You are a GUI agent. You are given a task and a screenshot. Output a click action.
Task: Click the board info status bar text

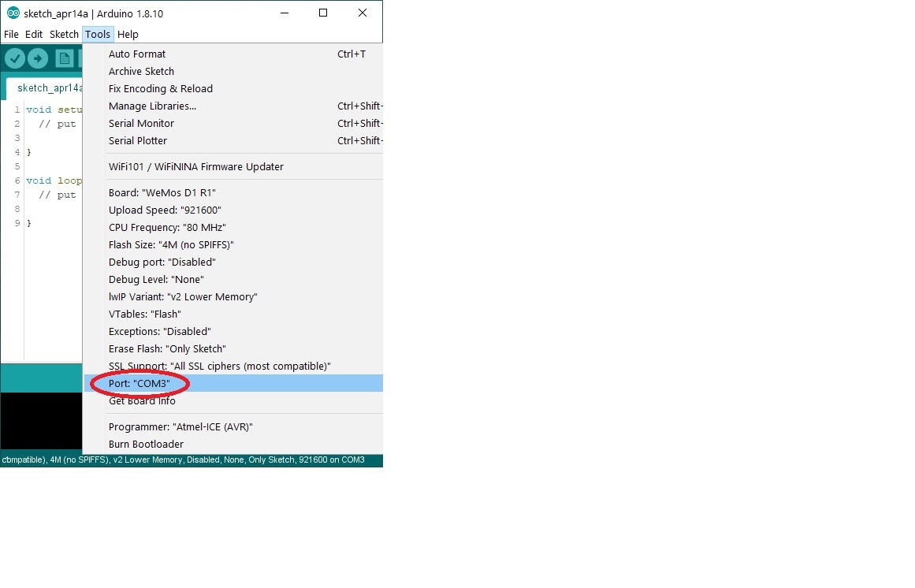pyautogui.click(x=183, y=460)
